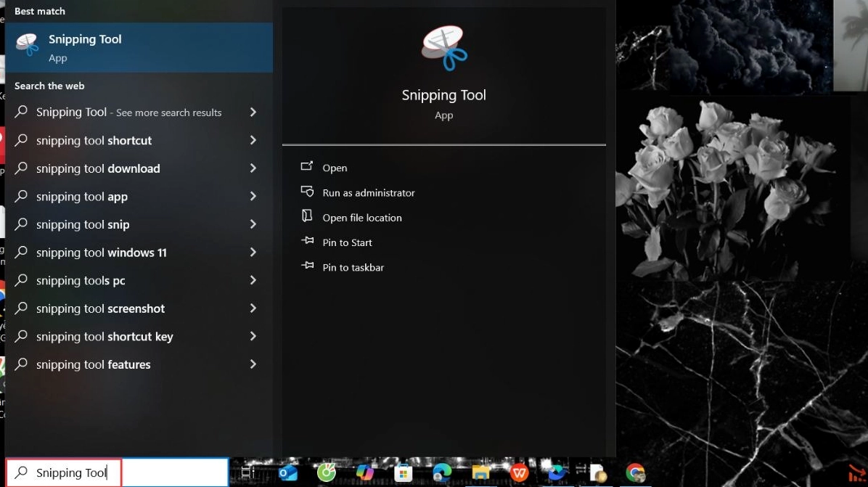This screenshot has width=868, height=487.
Task: Run Snipping Tool as administrator
Action: (369, 192)
